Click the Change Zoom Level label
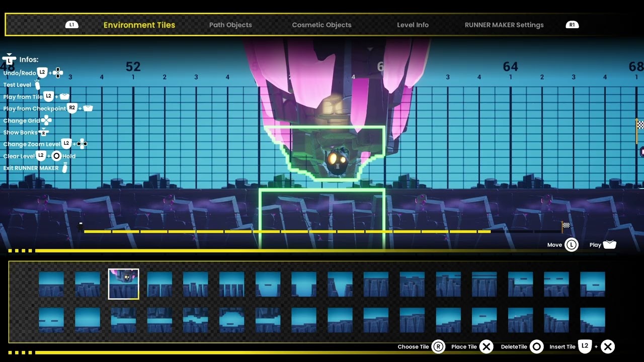The height and width of the screenshot is (362, 644). pos(32,144)
